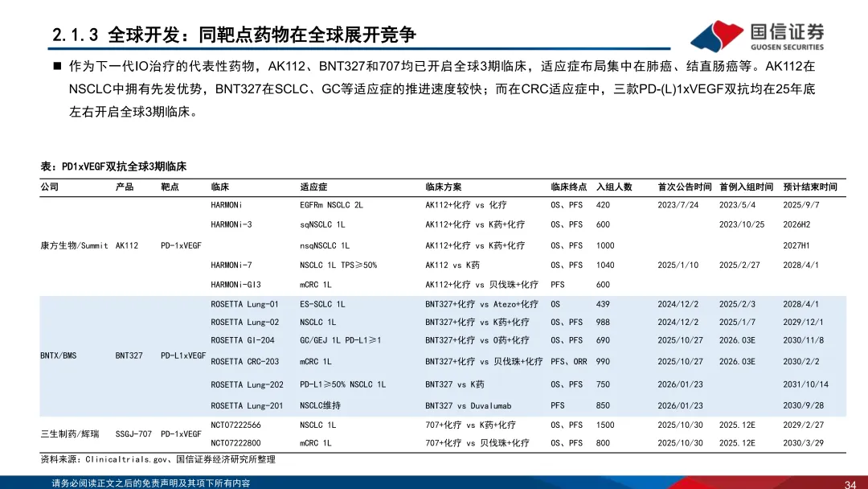
Task: Click the 'PD-L1xVEGF' target cell
Action: point(183,355)
